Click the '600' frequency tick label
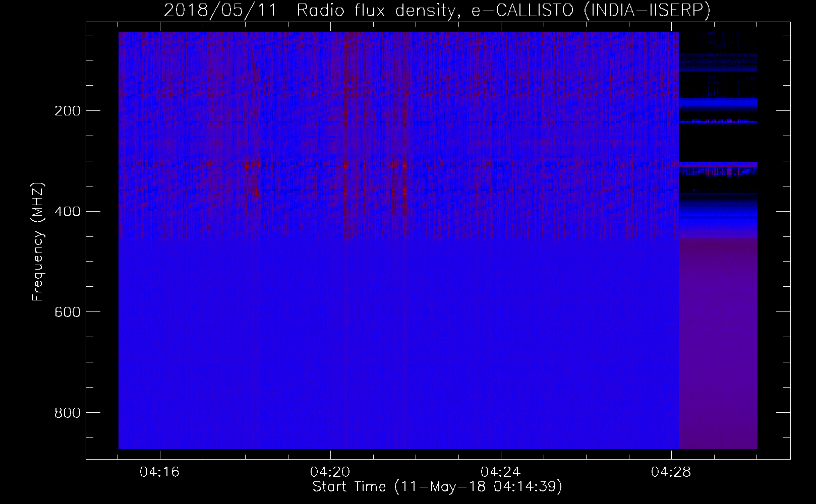This screenshot has height=504, width=816. pos(67,312)
